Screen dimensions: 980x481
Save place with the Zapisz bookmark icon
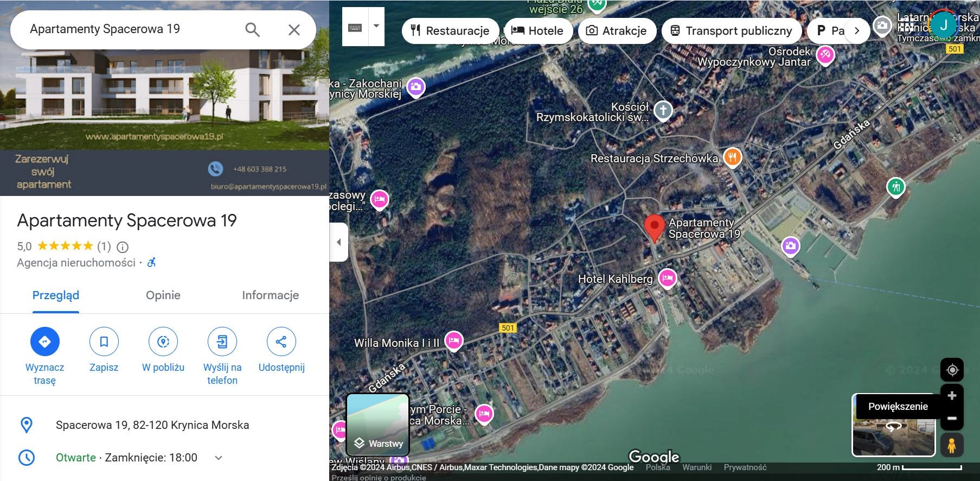pos(104,341)
